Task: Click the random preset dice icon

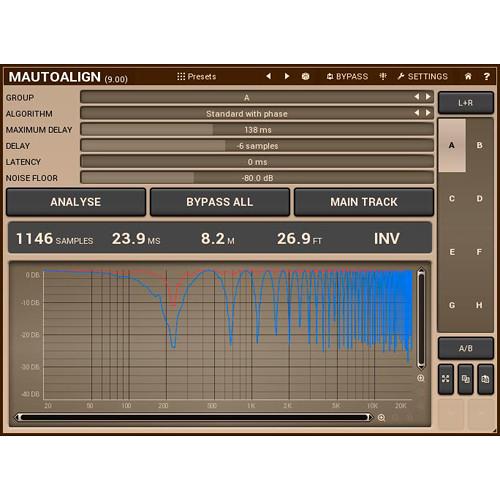Action: (x=305, y=76)
